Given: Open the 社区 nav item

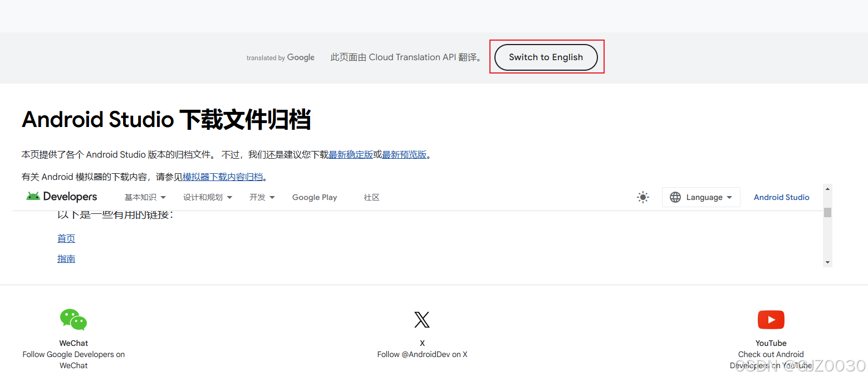Looking at the screenshot, I should coord(371,197).
